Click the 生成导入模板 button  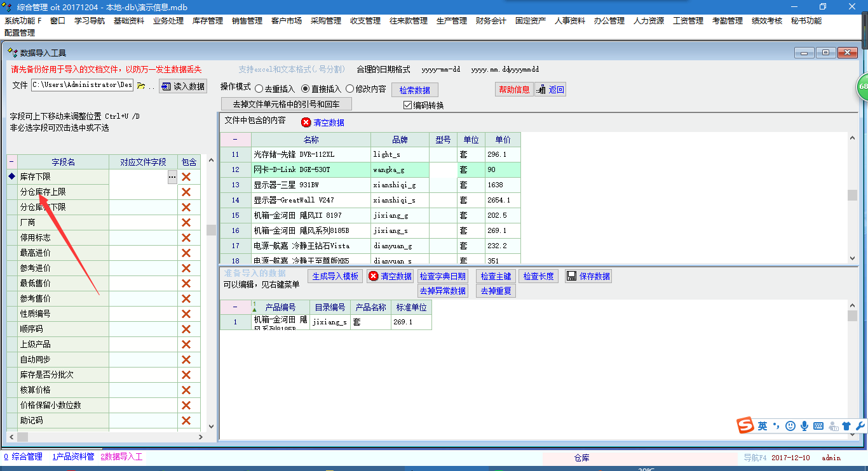tap(335, 276)
